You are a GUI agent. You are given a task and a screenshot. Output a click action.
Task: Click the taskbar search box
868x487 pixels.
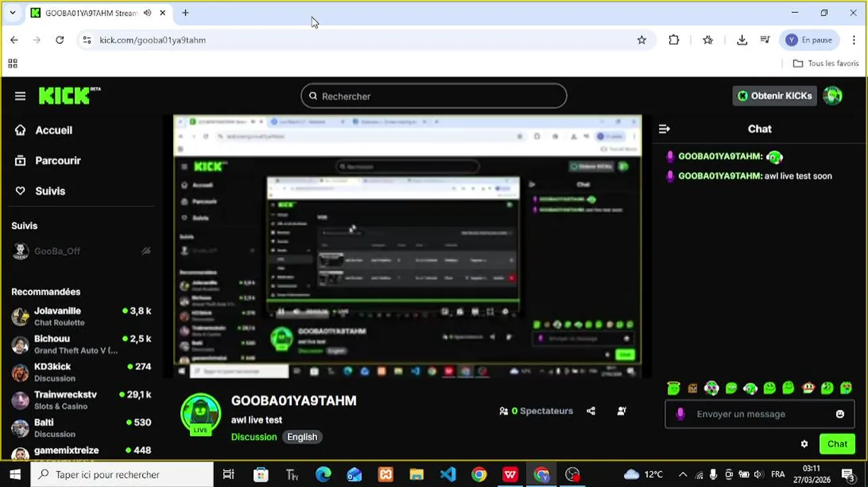coord(122,475)
